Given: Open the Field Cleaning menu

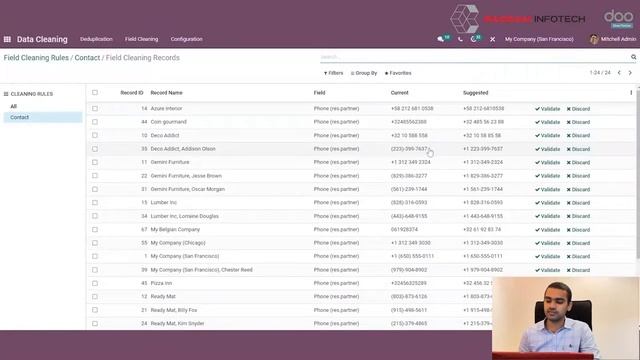Looking at the screenshot, I should click(141, 39).
